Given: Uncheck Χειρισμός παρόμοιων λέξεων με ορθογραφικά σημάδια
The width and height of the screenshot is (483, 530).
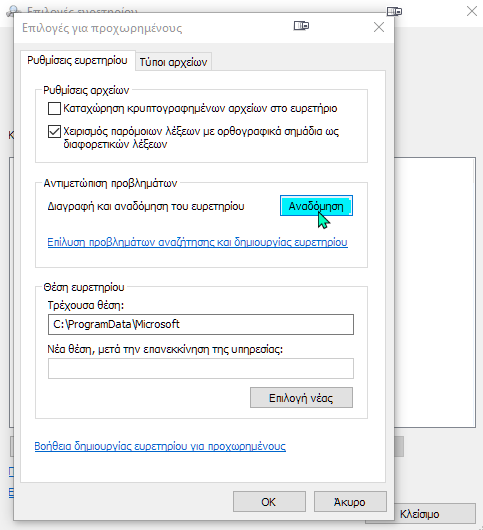Looking at the screenshot, I should pos(54,131).
